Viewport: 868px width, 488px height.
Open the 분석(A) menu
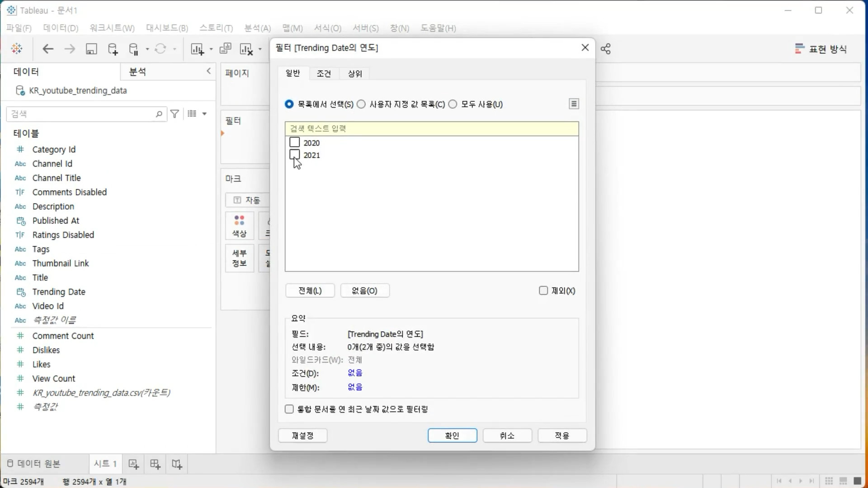click(x=257, y=28)
